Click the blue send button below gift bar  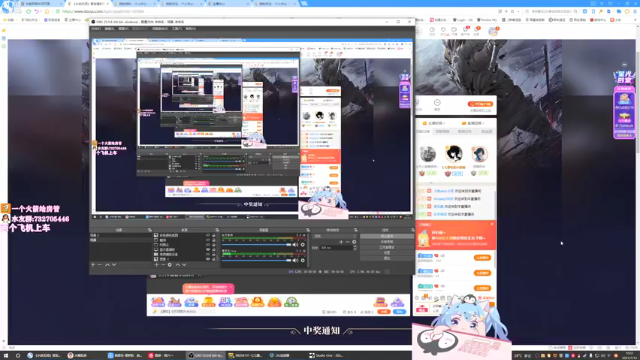tap(400, 311)
